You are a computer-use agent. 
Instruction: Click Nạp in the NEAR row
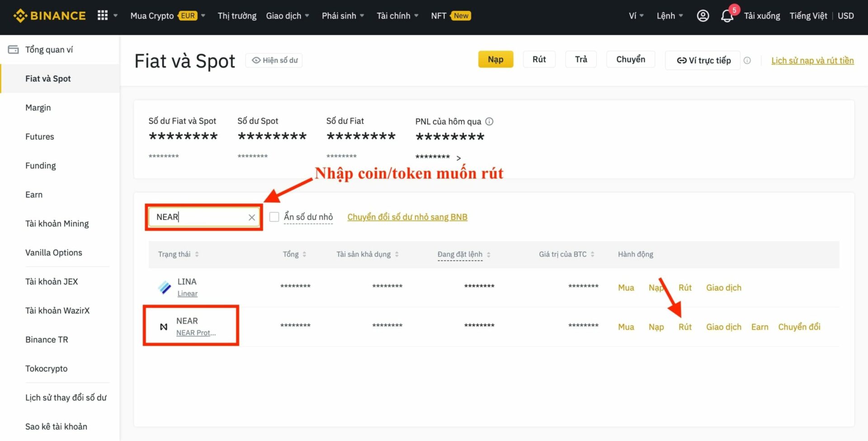click(656, 327)
